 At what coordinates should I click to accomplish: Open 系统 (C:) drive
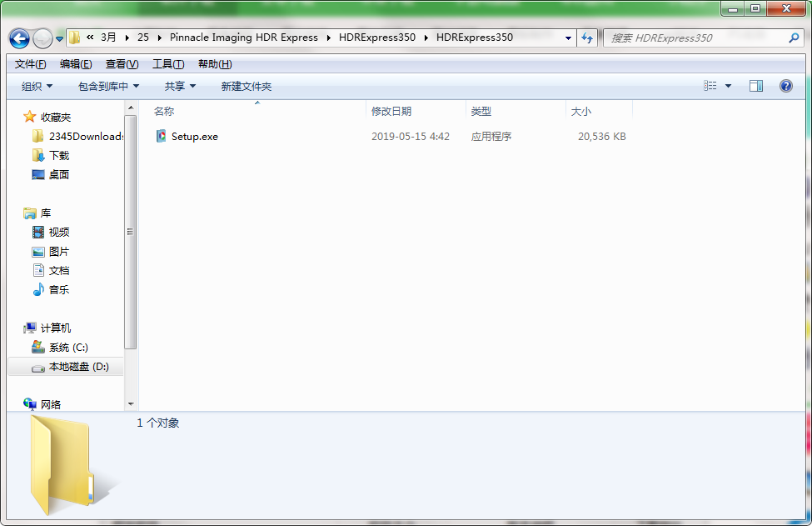click(68, 348)
